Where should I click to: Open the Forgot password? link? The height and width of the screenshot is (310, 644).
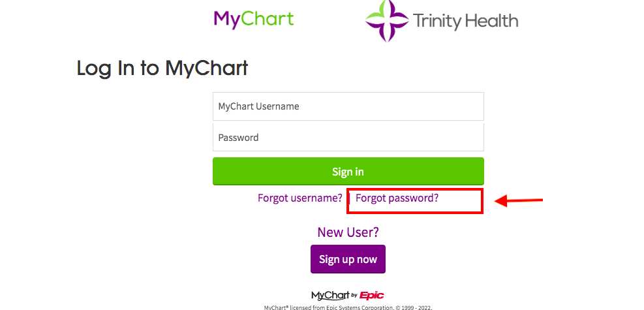click(x=397, y=198)
